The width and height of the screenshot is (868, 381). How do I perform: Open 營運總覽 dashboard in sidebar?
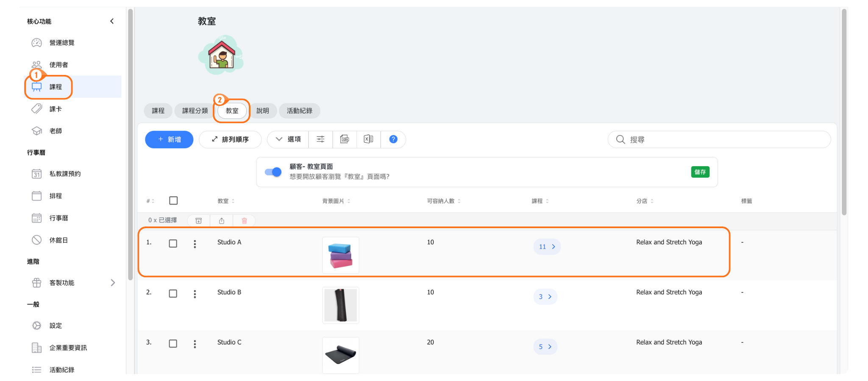62,43
